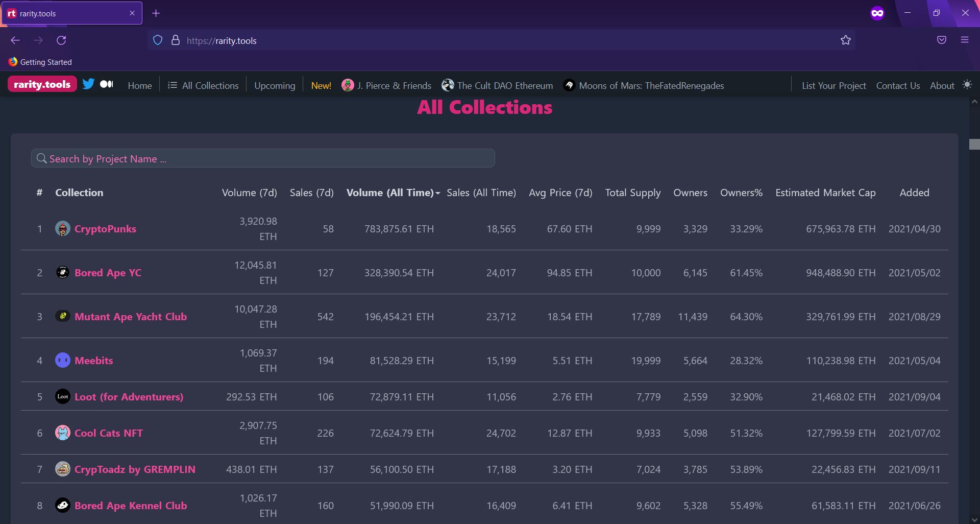Sort by Sales (7d) column
Viewport: 980px width, 524px height.
tap(311, 193)
